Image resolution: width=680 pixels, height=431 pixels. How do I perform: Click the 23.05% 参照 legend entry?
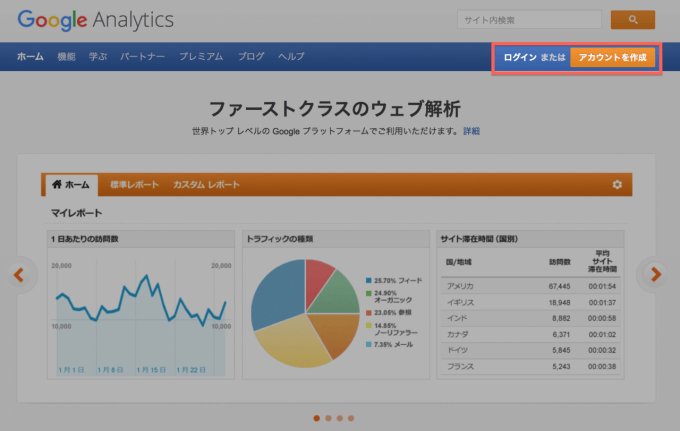[x=389, y=313]
